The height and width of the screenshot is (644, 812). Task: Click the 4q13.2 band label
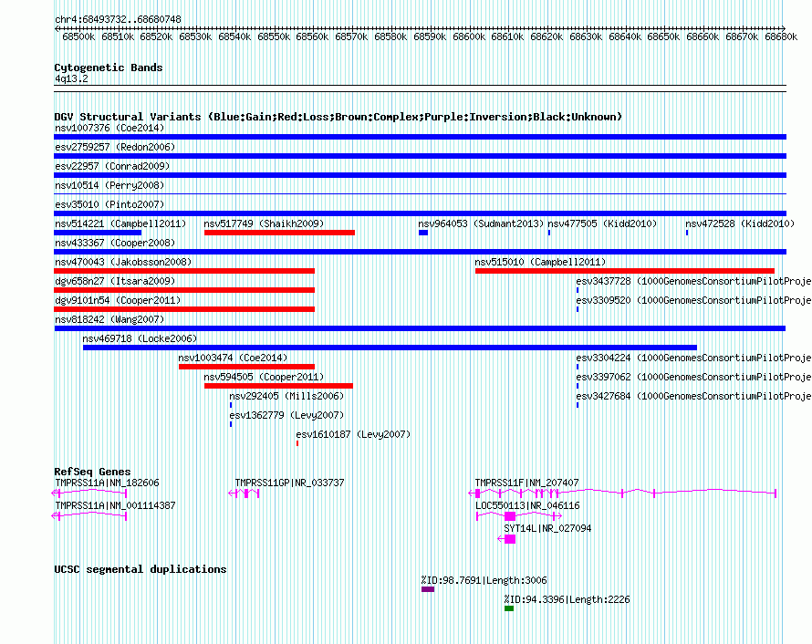(x=71, y=78)
